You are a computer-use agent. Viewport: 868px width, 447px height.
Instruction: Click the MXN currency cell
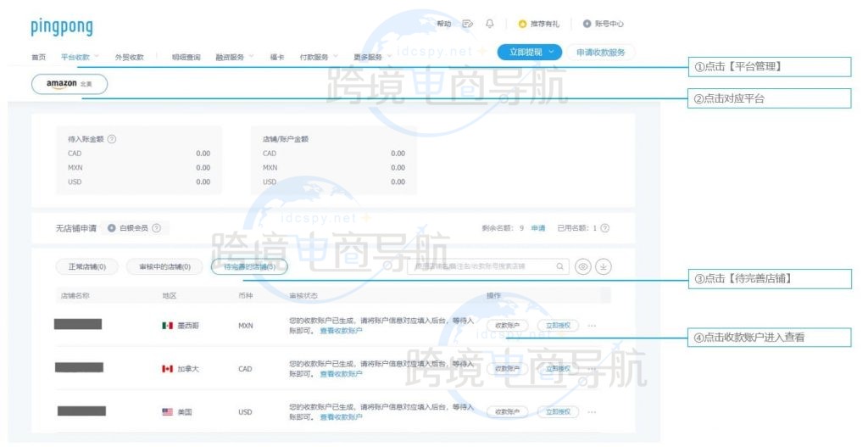click(x=245, y=326)
